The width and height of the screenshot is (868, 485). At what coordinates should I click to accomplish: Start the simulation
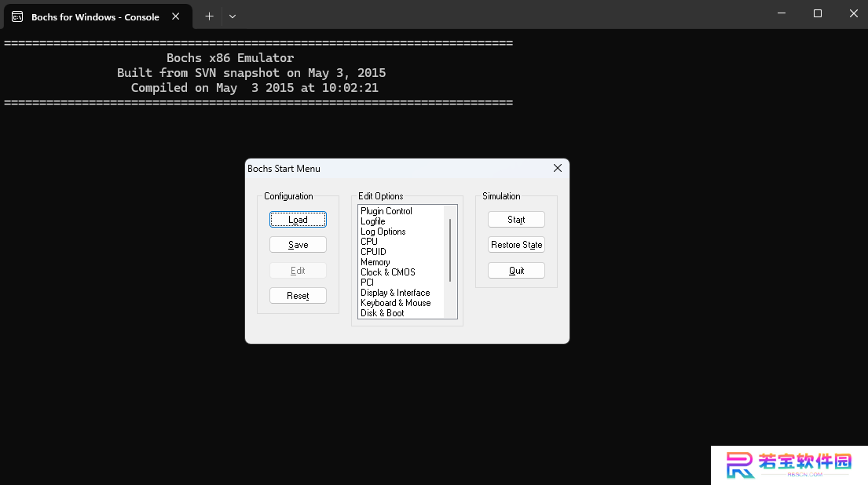pyautogui.click(x=516, y=220)
